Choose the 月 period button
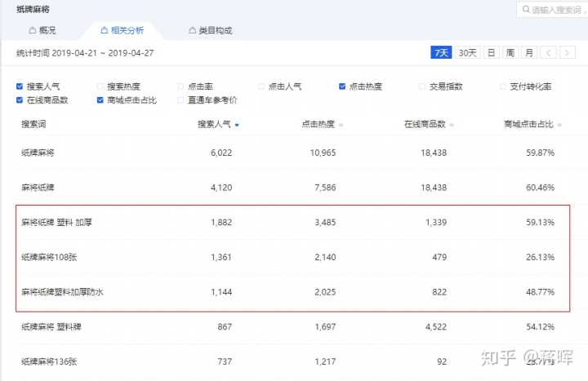 (529, 53)
